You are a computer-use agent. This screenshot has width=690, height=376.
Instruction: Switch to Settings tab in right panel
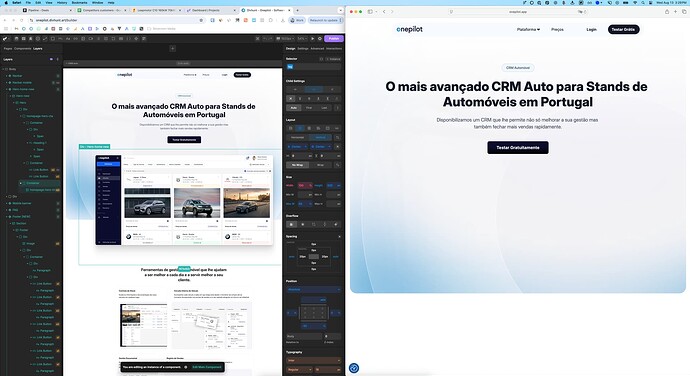[303, 48]
